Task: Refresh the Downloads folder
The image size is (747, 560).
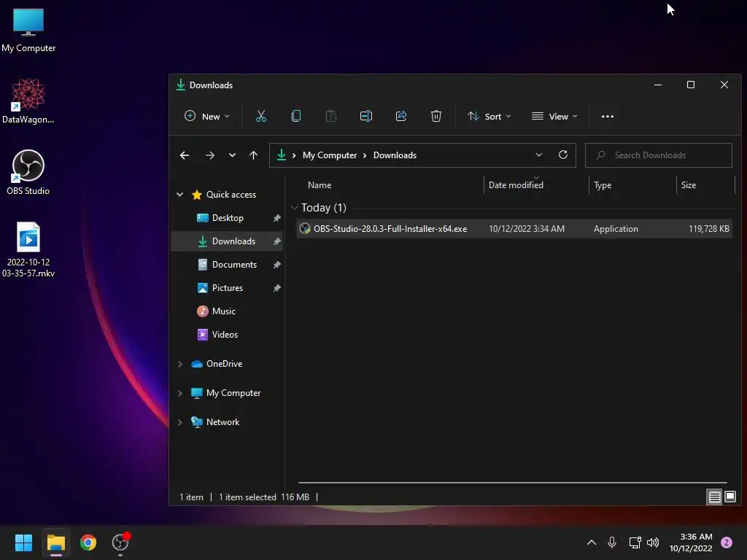Action: tap(563, 155)
